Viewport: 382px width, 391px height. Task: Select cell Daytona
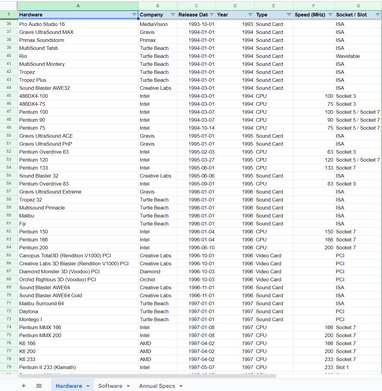[x=78, y=312]
